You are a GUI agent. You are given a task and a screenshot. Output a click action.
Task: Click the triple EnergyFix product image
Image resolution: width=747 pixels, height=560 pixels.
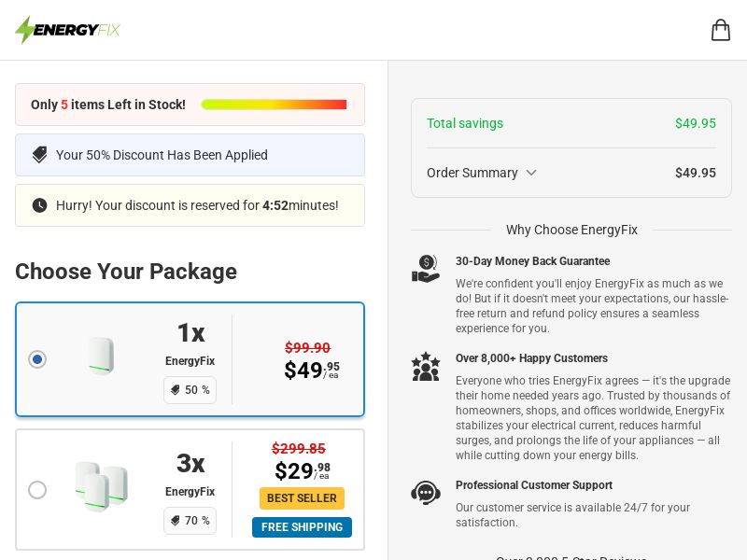pyautogui.click(x=102, y=486)
